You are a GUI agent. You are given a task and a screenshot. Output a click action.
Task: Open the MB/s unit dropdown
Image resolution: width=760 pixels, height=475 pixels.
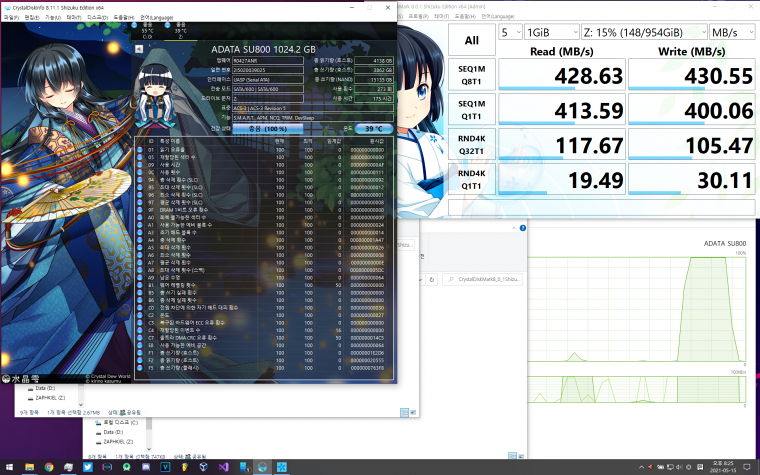tap(732, 32)
